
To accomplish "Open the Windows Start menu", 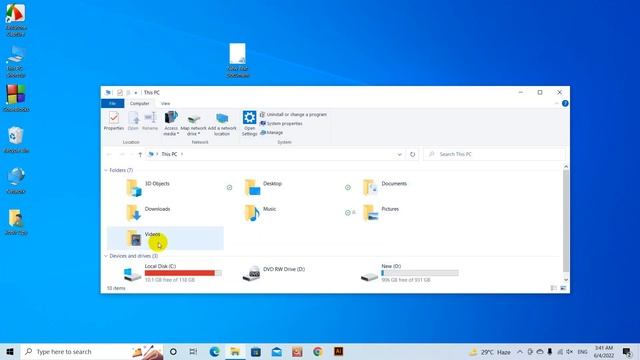I will coord(10,351).
